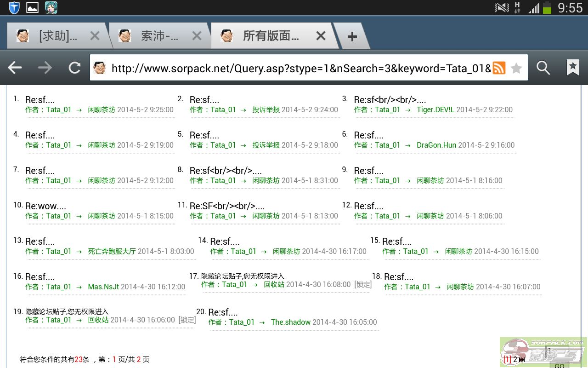Go to page 2 of search results

515,360
